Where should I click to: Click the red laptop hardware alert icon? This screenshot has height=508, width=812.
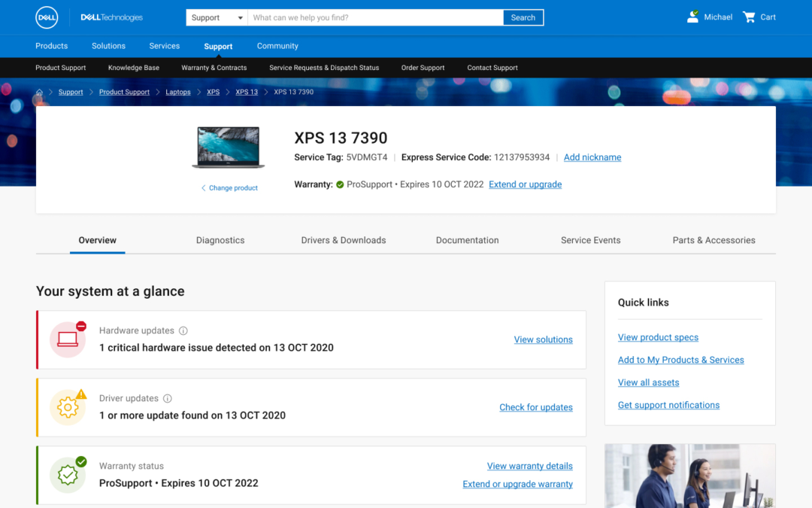point(68,339)
